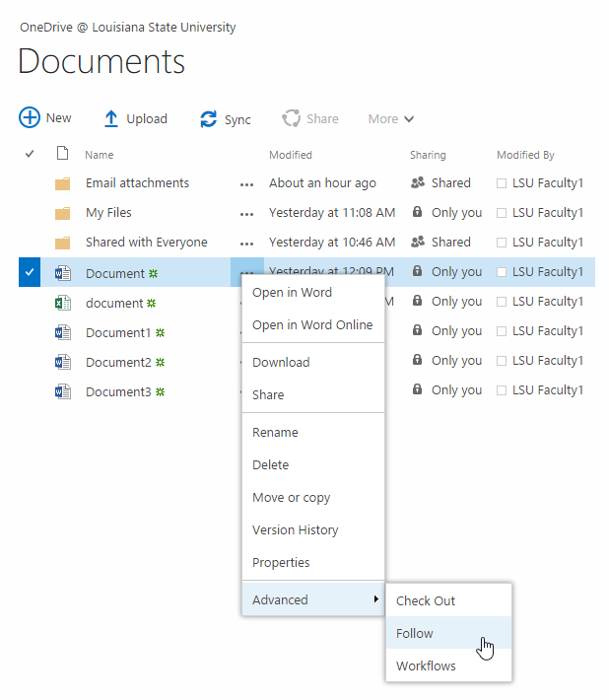
Task: Click the Sync arrows icon
Action: coord(208,119)
